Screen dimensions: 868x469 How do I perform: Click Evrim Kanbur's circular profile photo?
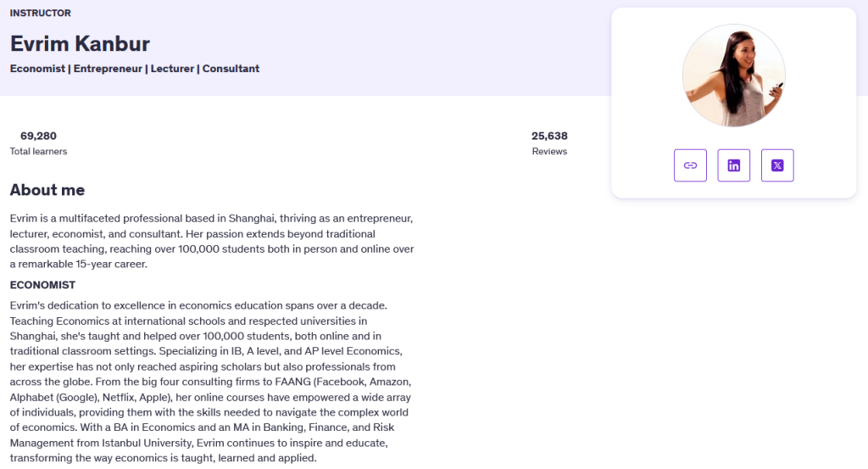click(733, 75)
